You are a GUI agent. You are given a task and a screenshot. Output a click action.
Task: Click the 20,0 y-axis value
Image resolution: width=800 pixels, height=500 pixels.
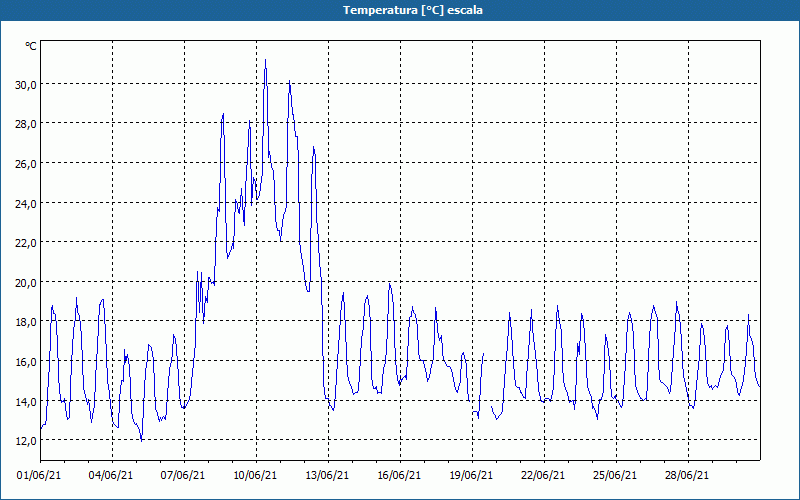coord(26,283)
